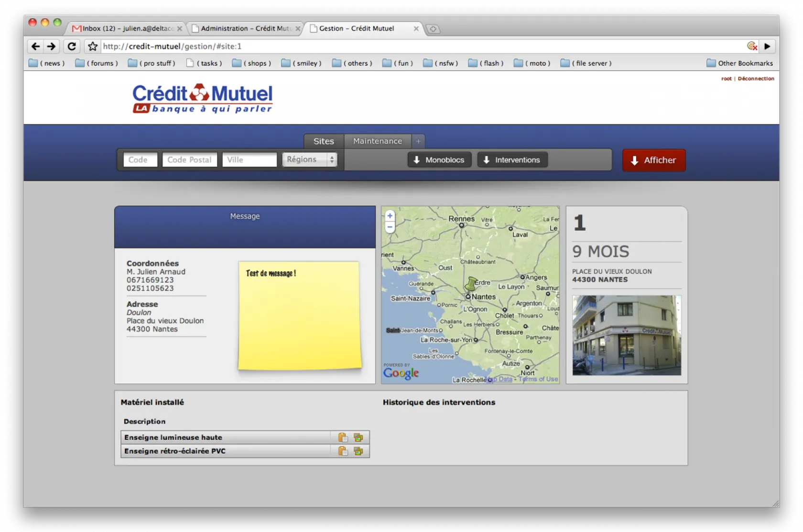Zoom in on the map
Screen dimensions: 803x532
click(390, 216)
